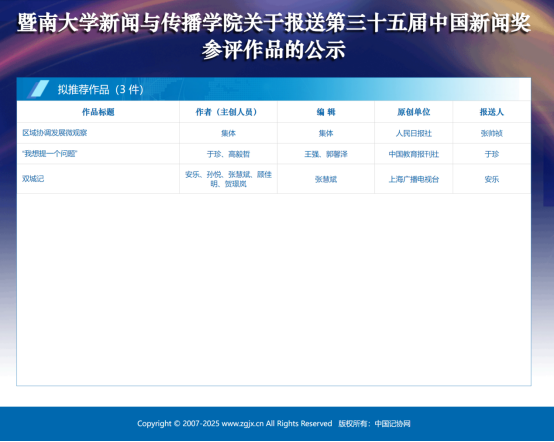Open the work titled 区域协调发展微观察
Image resolution: width=554 pixels, height=442 pixels.
click(x=55, y=133)
